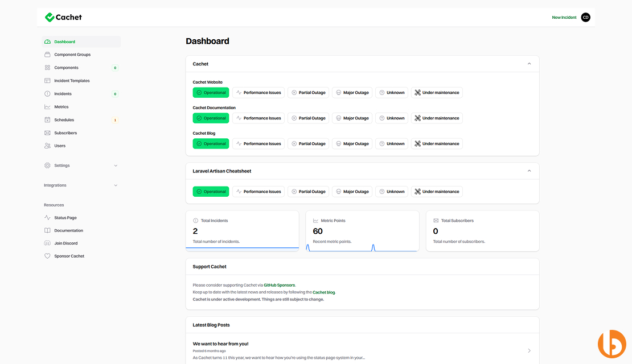This screenshot has height=364, width=632.
Task: Set Cachet Website to Partial Outage
Action: click(309, 93)
